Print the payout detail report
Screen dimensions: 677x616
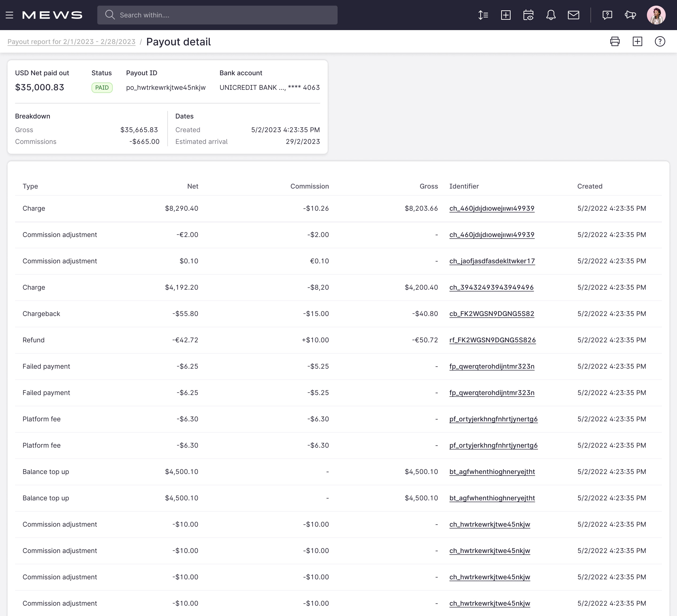coord(615,41)
